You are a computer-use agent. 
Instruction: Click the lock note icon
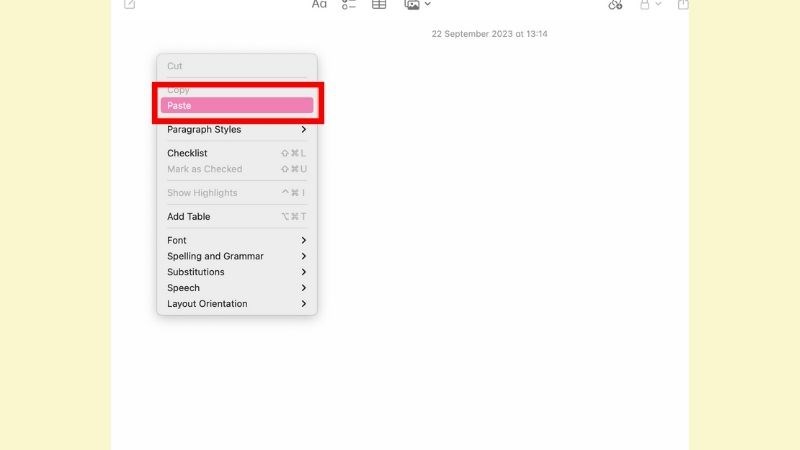[645, 4]
